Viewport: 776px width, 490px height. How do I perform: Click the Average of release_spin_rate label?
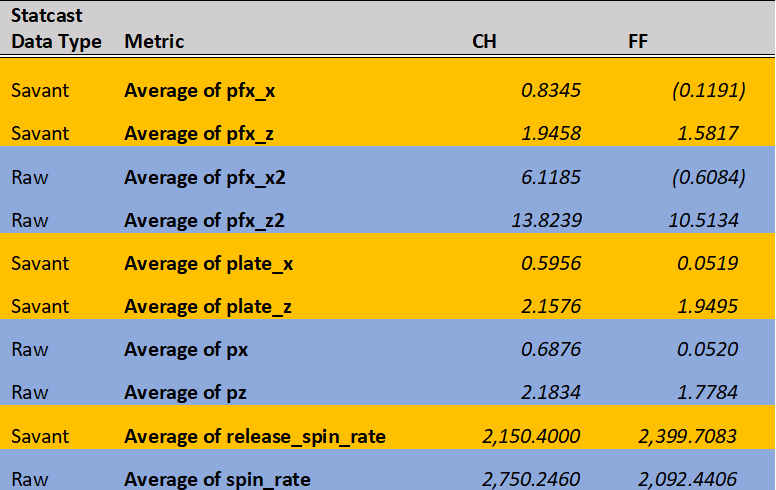tap(255, 437)
